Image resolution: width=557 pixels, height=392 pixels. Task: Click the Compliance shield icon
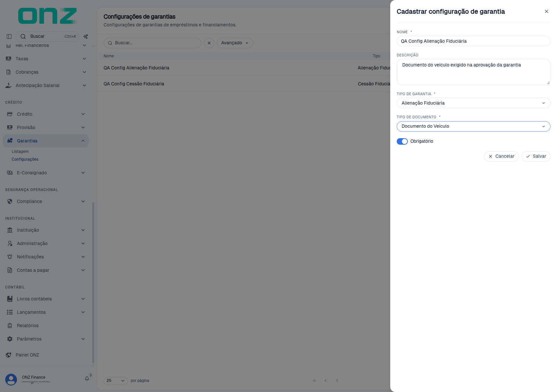pyautogui.click(x=10, y=201)
